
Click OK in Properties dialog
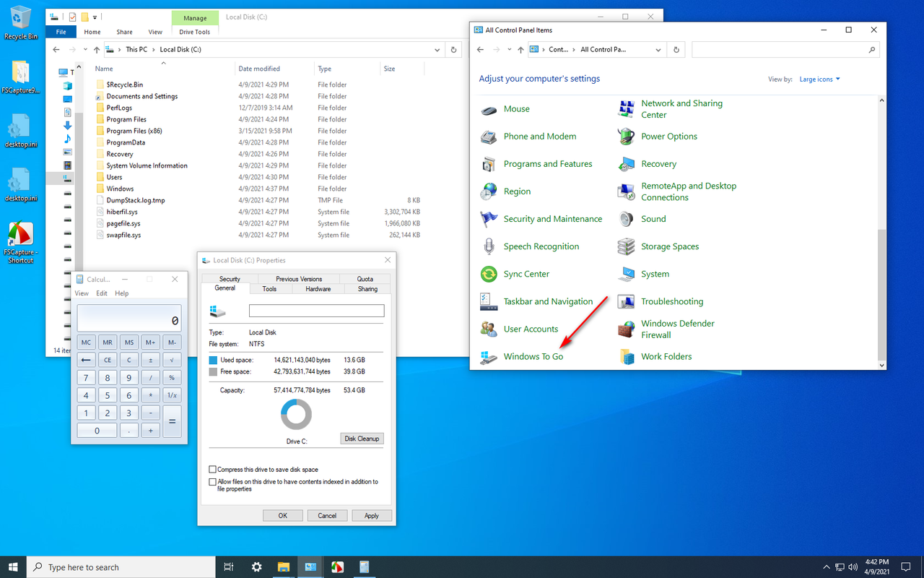click(x=282, y=515)
